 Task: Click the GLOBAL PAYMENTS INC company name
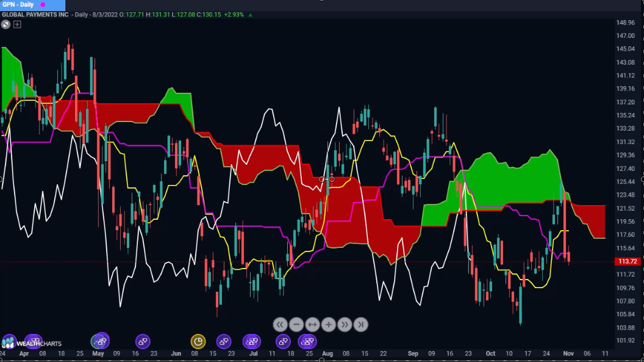pyautogui.click(x=35, y=15)
